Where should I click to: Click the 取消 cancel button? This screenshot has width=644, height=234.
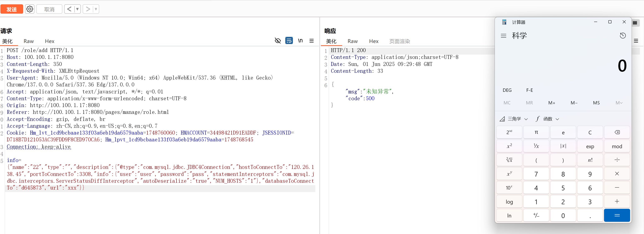coord(49,9)
